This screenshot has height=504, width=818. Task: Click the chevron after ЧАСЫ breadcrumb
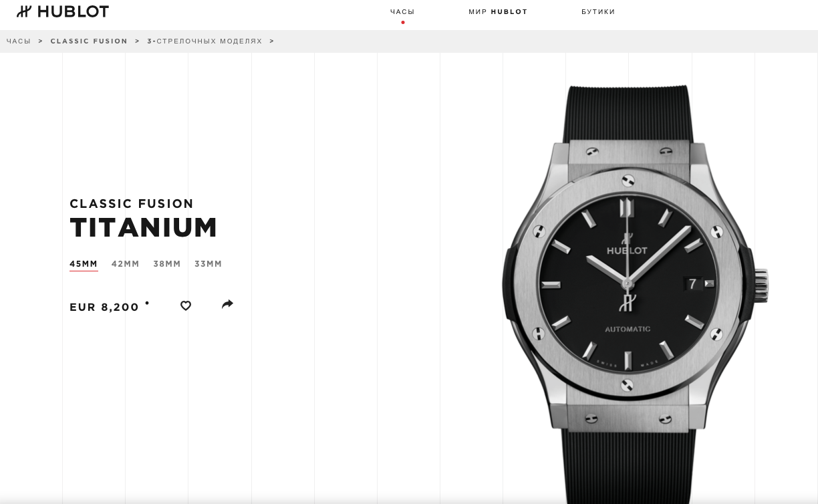click(41, 41)
